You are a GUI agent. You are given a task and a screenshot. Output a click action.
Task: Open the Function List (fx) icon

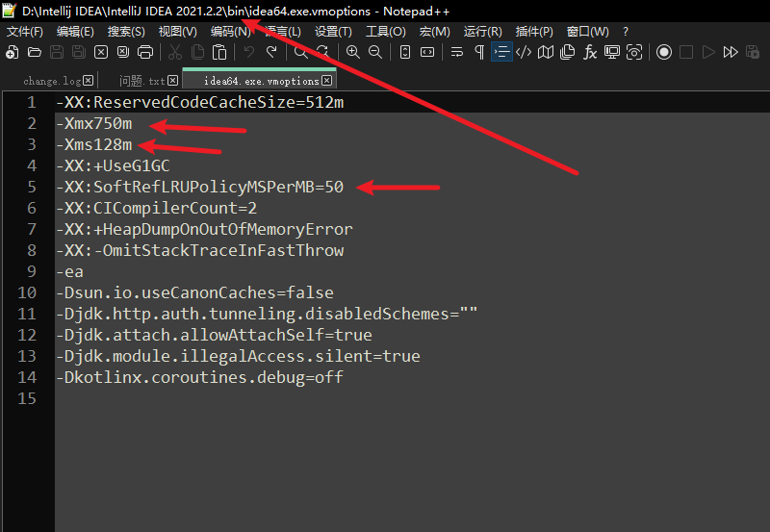point(590,52)
